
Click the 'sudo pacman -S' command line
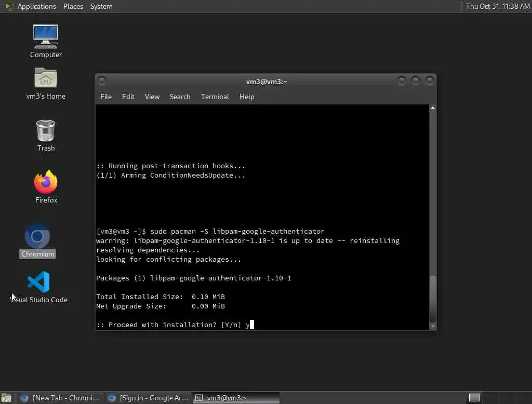(210, 232)
